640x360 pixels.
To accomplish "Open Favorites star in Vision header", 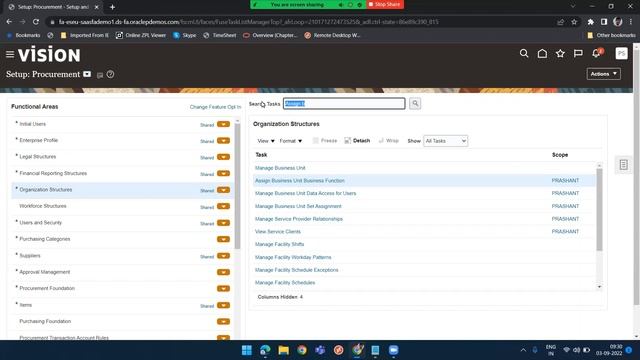I will [x=560, y=53].
